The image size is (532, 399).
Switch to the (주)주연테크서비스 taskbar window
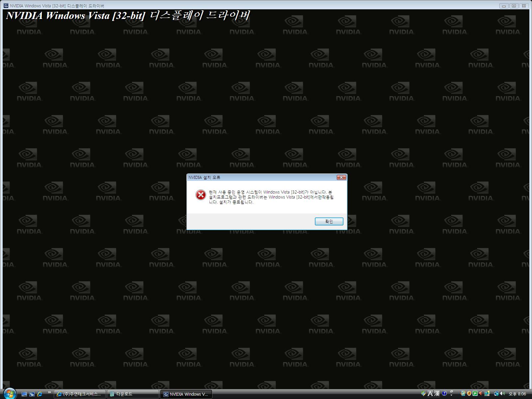click(80, 394)
